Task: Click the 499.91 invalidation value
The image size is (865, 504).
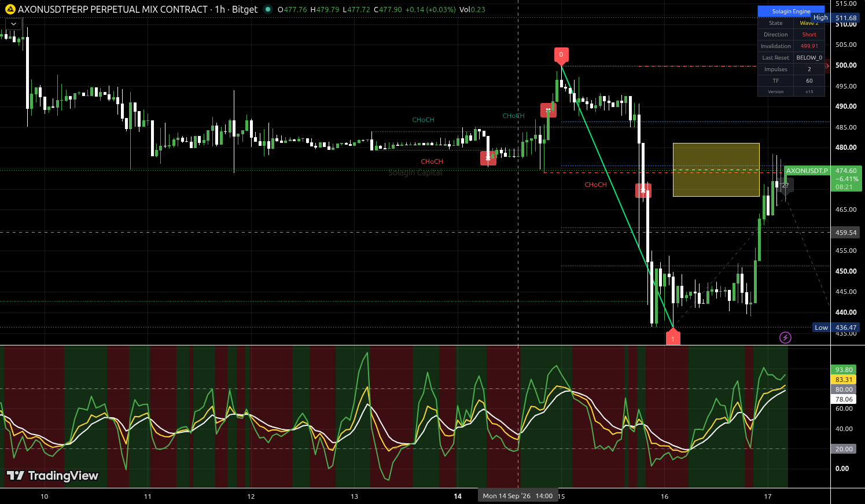Action: point(809,46)
